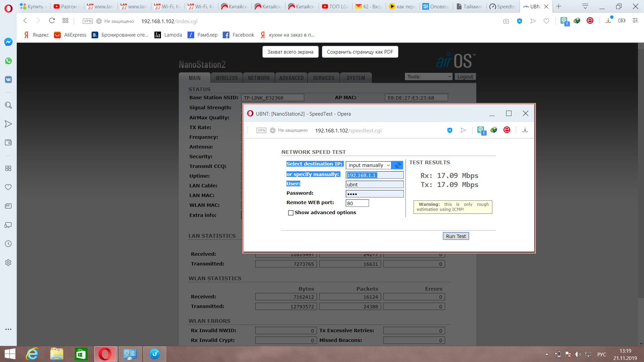Open new tab with plus button

pyautogui.click(x=558, y=6)
